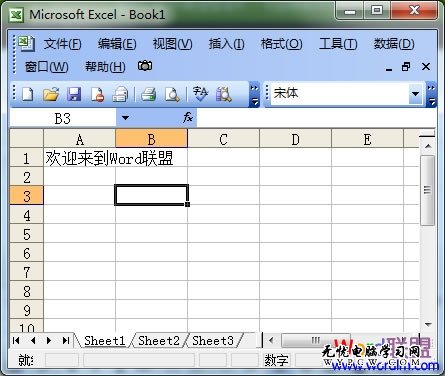Click the vertical scrollbar up arrow
Image resolution: width=445 pixels, height=376 pixels.
pos(428,146)
